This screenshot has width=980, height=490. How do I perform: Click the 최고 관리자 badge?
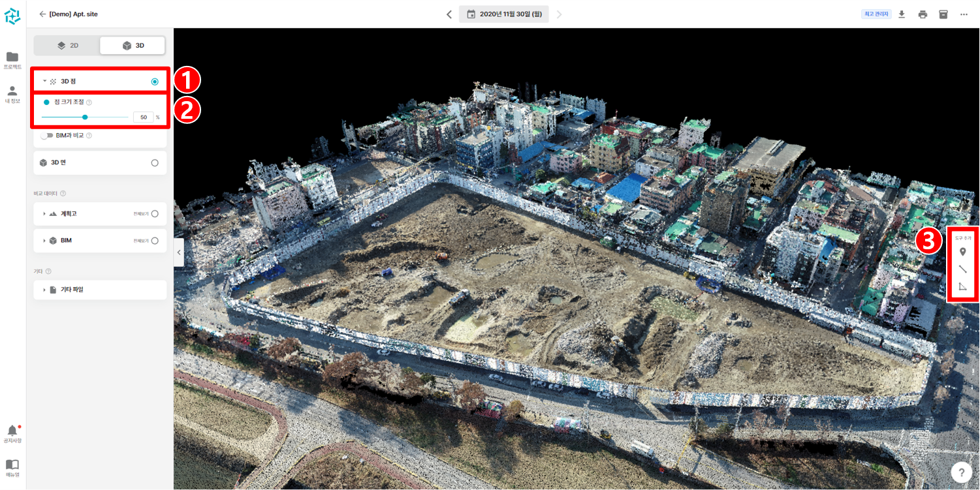(x=875, y=13)
